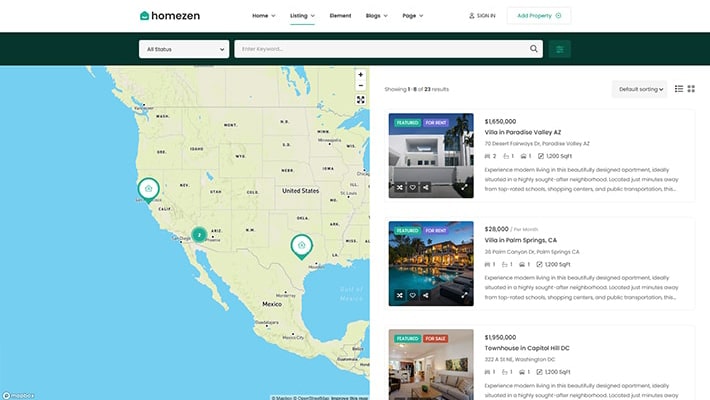The width and height of the screenshot is (710, 400).
Task: Expand the Listing menu
Action: click(302, 16)
